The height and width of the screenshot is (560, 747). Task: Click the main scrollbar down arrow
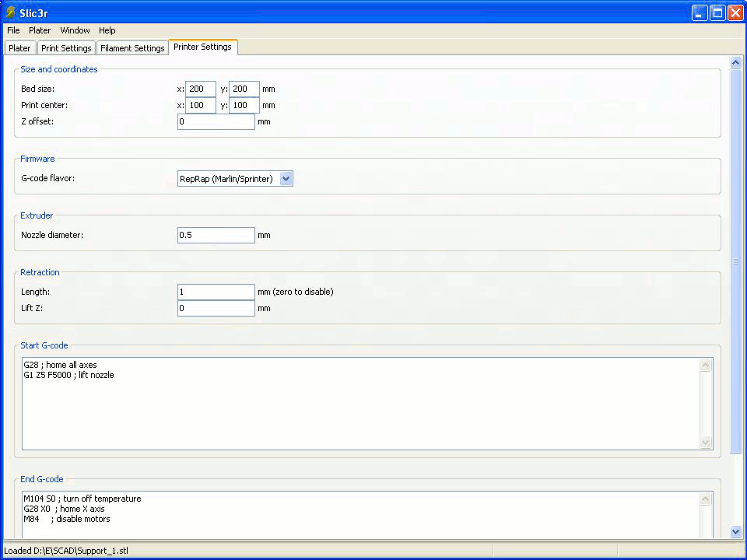(x=736, y=531)
